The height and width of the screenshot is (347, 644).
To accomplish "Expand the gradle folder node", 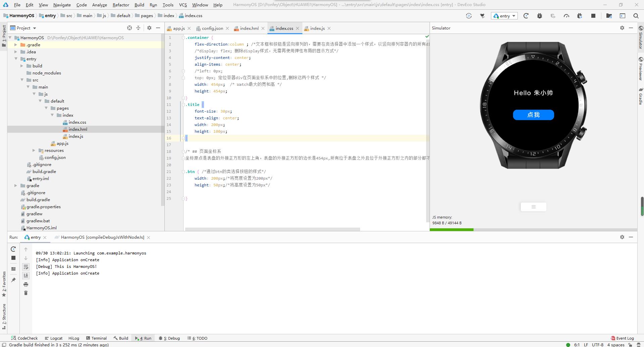I will coord(16,186).
